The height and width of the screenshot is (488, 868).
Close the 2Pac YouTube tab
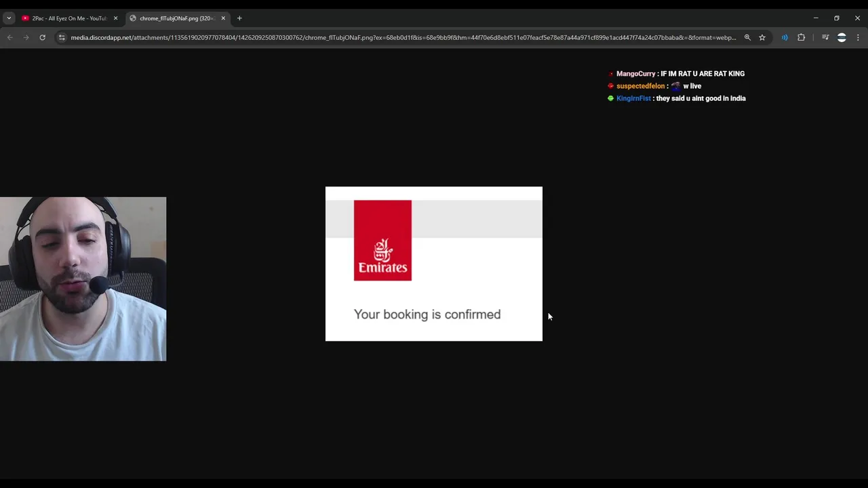[x=115, y=18]
